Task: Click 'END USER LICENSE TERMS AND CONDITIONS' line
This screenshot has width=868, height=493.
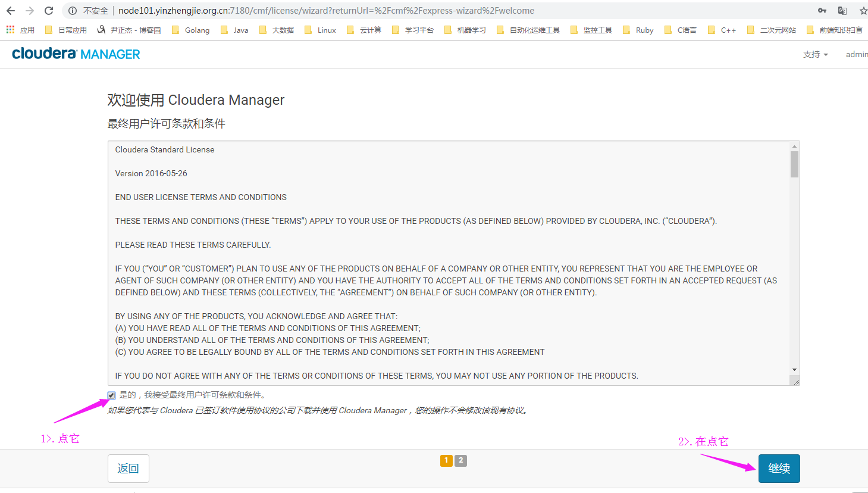Action: (x=201, y=197)
